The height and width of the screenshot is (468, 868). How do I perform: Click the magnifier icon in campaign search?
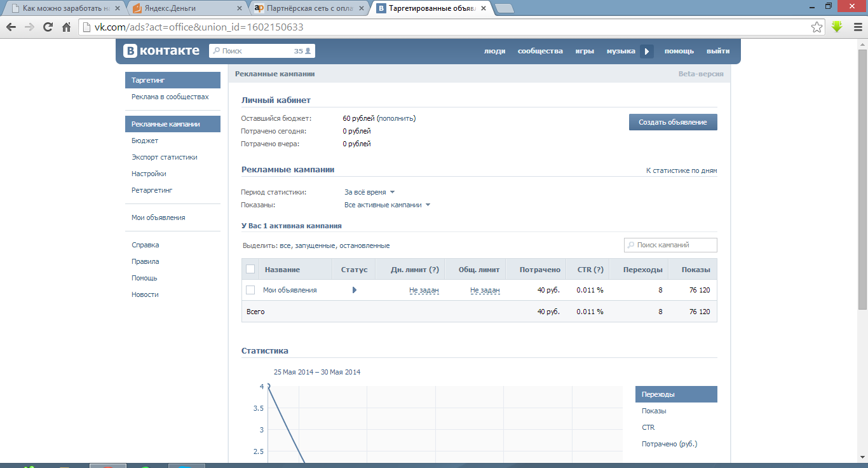(630, 245)
